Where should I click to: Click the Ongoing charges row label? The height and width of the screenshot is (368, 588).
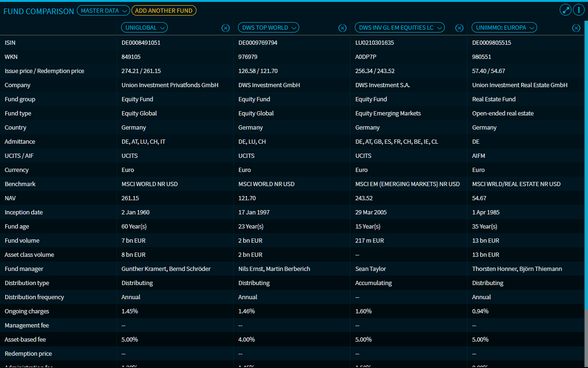[27, 311]
